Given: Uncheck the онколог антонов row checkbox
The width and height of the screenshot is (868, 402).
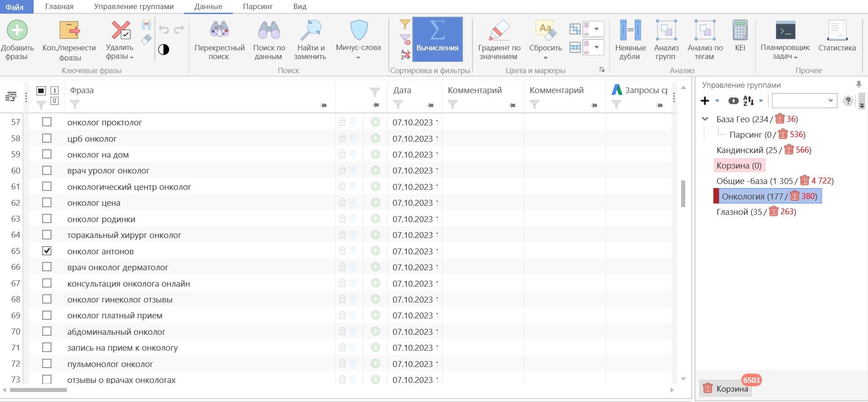Looking at the screenshot, I should click(x=47, y=251).
